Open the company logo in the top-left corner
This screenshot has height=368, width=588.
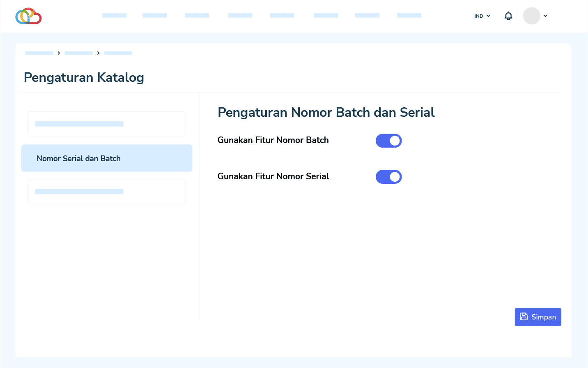(28, 16)
